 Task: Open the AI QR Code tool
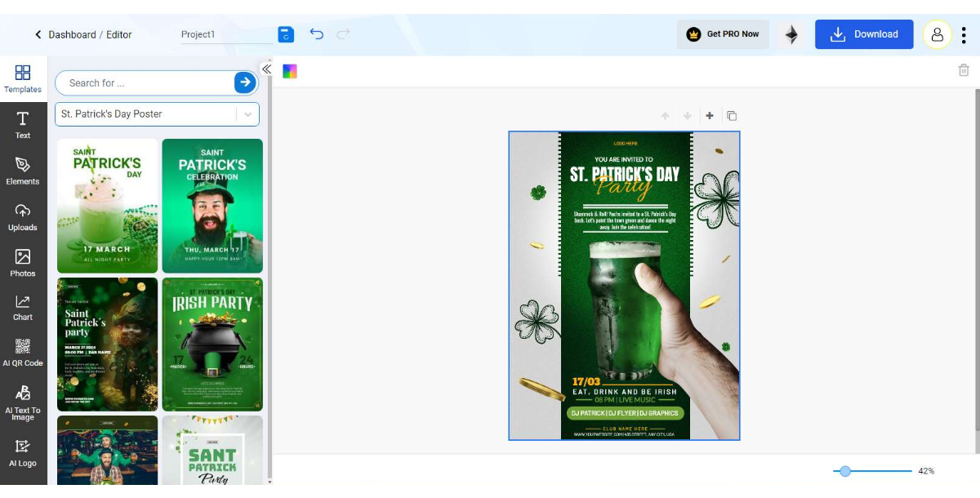[23, 352]
